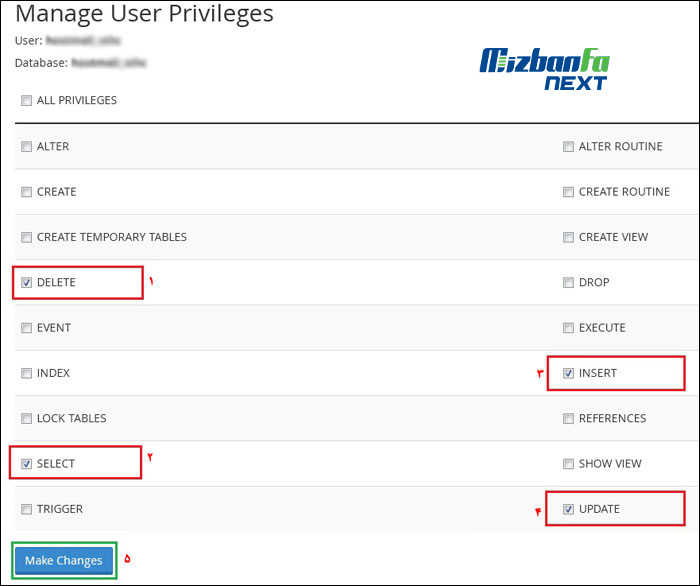Viewport: 700px width, 586px height.
Task: Tick the TRIGGER privilege checkbox
Action: point(27,510)
